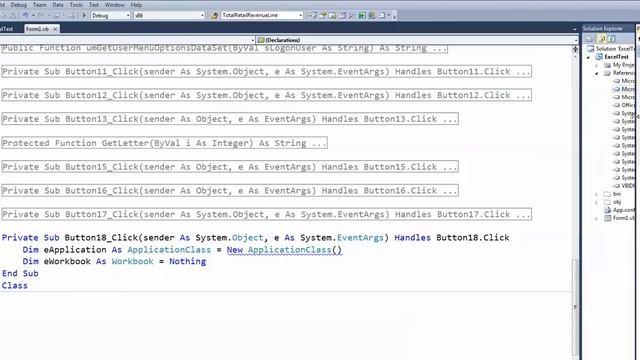
Task: Expand collapsed GetLetter function
Action: [x=164, y=143]
